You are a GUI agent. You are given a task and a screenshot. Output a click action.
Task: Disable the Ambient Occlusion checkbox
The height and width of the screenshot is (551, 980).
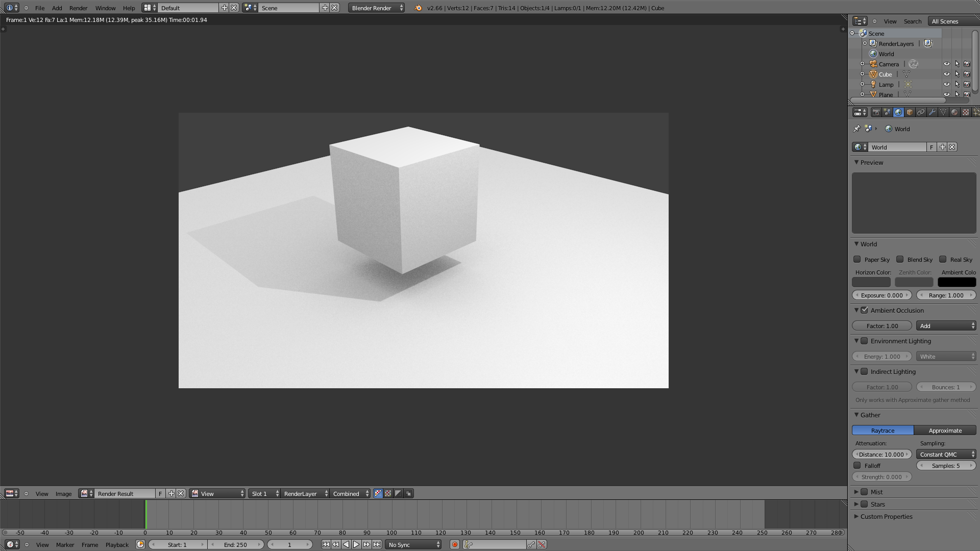(865, 310)
